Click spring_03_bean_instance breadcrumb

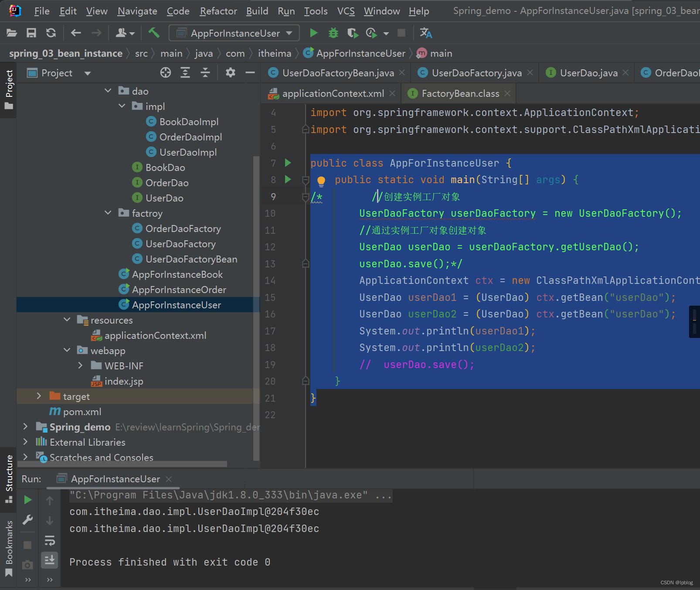coord(66,53)
